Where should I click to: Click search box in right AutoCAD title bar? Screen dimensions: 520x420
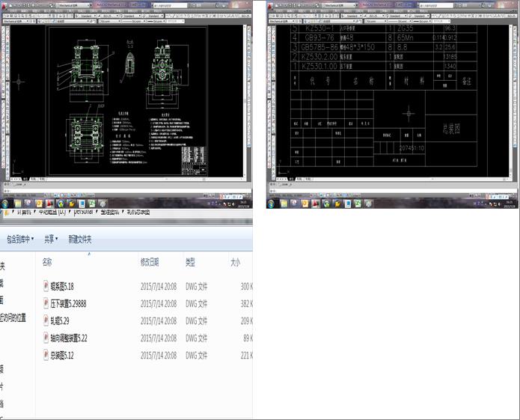click(x=435, y=5)
